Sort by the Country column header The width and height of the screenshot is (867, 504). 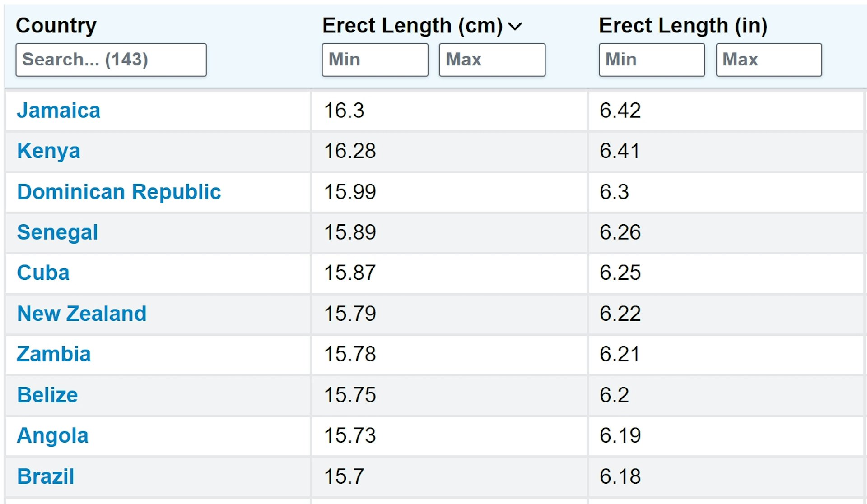point(56,26)
